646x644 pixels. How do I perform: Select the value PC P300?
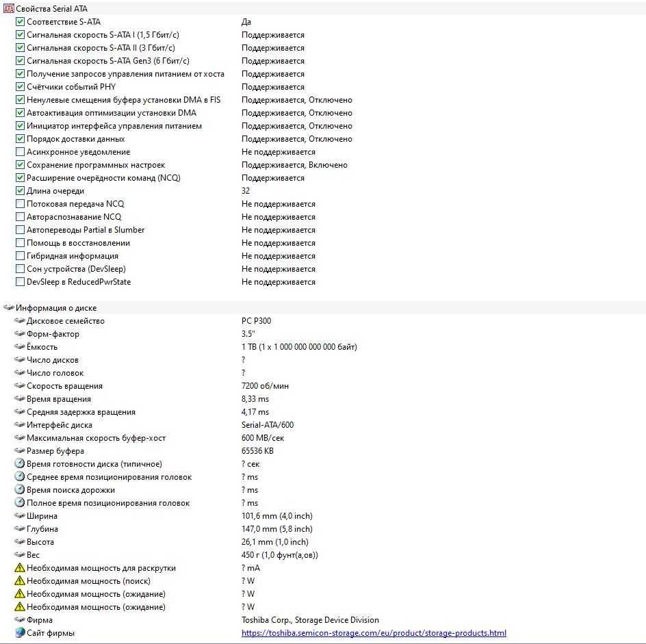pyautogui.click(x=256, y=320)
